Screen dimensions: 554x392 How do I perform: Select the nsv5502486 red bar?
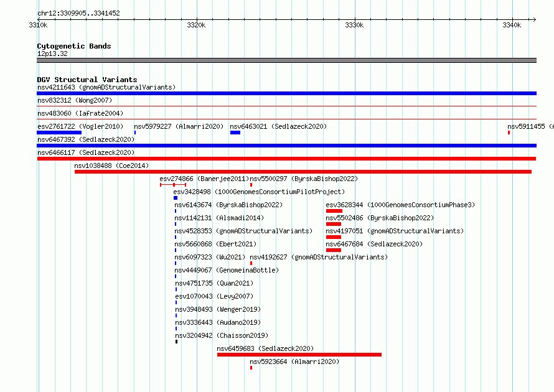[334, 224]
